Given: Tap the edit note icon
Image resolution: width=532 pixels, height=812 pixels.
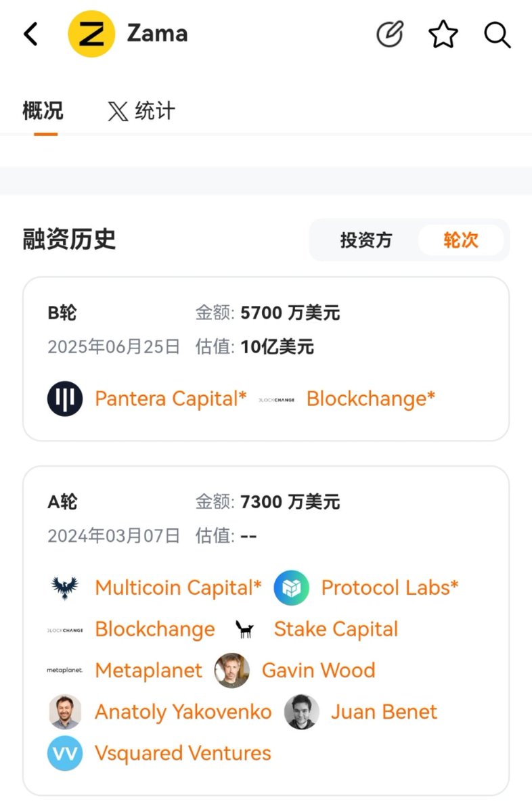Looking at the screenshot, I should [x=390, y=34].
